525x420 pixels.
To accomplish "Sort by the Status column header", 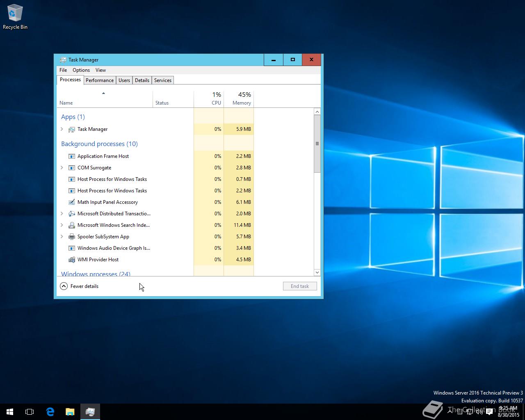I will tap(173, 99).
